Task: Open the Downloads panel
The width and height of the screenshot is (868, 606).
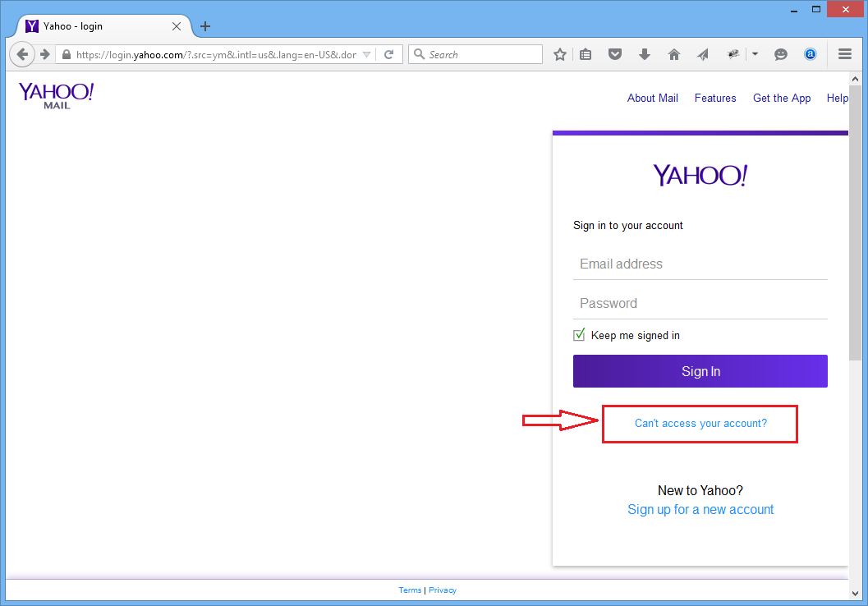Action: click(x=645, y=54)
